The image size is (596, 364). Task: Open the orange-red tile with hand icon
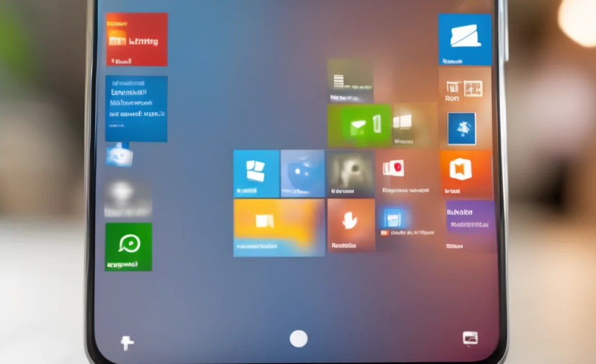351,225
